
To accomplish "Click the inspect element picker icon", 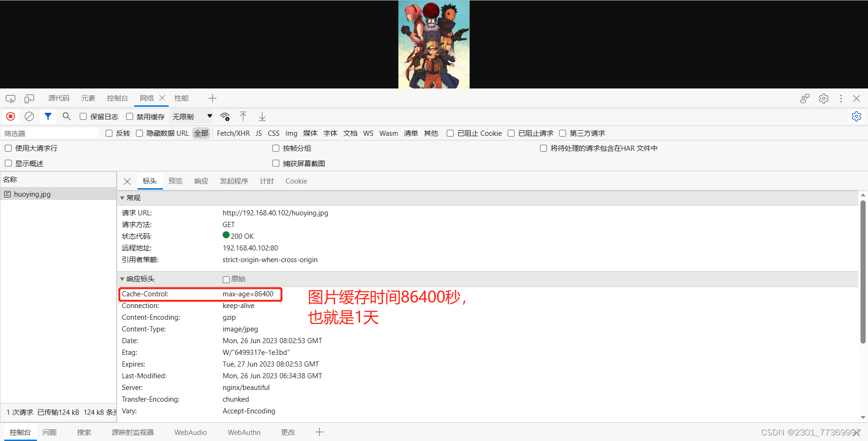I will click(x=10, y=99).
